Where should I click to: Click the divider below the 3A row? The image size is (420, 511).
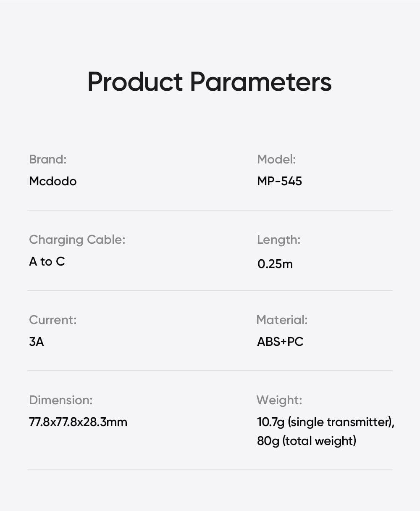tap(210, 371)
